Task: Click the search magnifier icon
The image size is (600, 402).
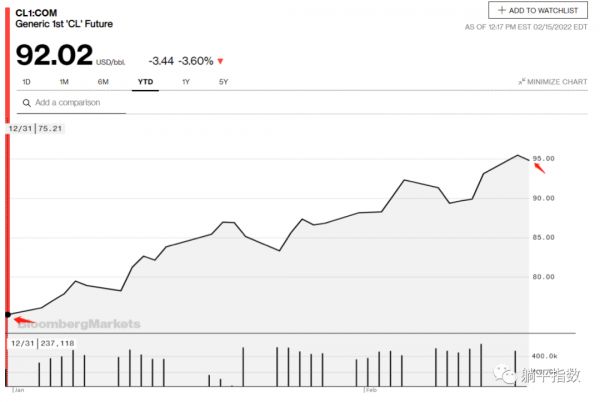Action: click(25, 102)
